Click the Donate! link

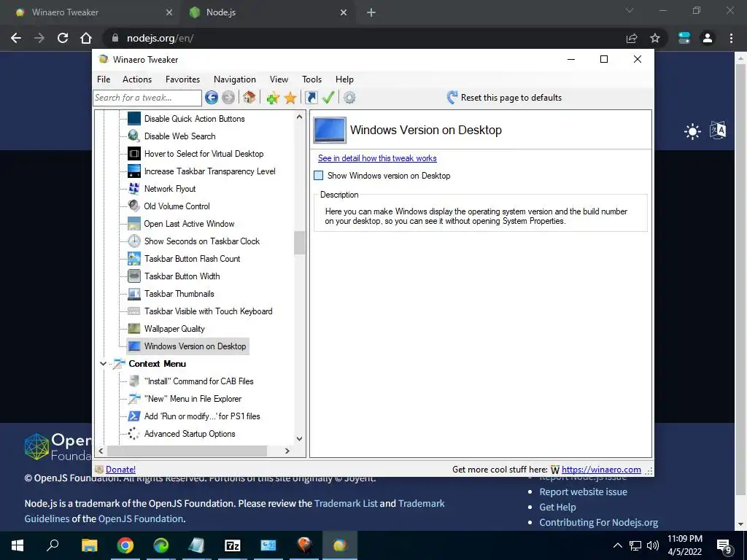[120, 470]
